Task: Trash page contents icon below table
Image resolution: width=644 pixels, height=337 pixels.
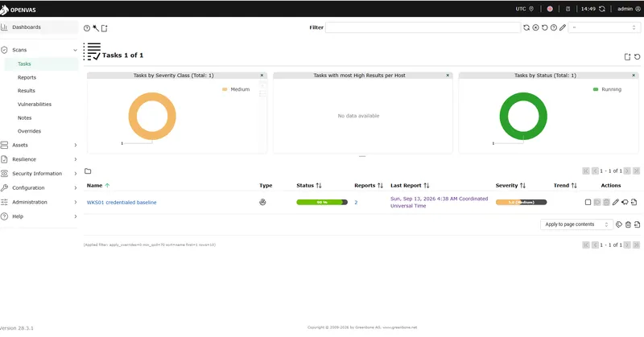Action: [x=628, y=224]
